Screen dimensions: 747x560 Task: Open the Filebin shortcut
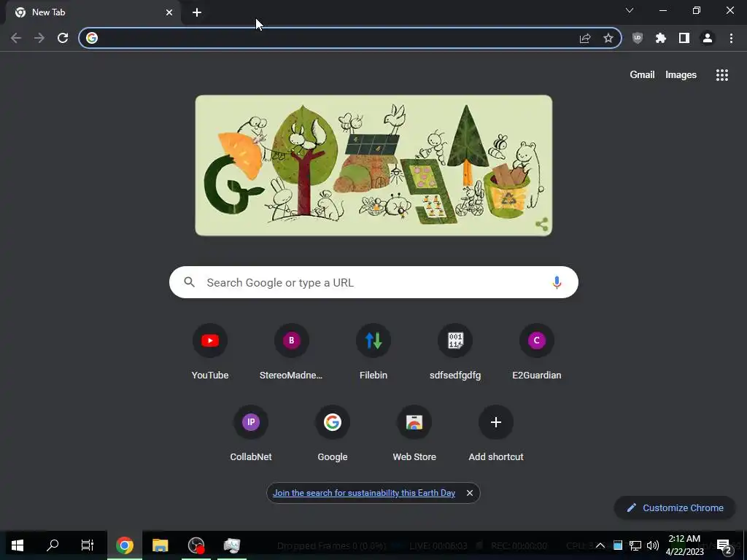(373, 352)
